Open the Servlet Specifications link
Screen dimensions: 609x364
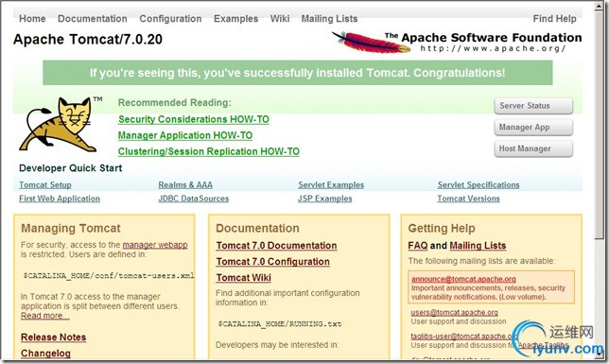[x=478, y=185]
